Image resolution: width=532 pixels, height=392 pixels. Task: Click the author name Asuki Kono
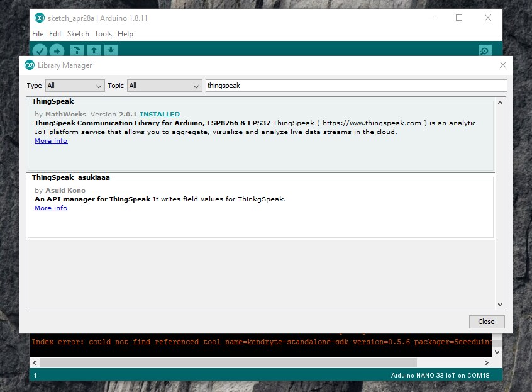[65, 191]
